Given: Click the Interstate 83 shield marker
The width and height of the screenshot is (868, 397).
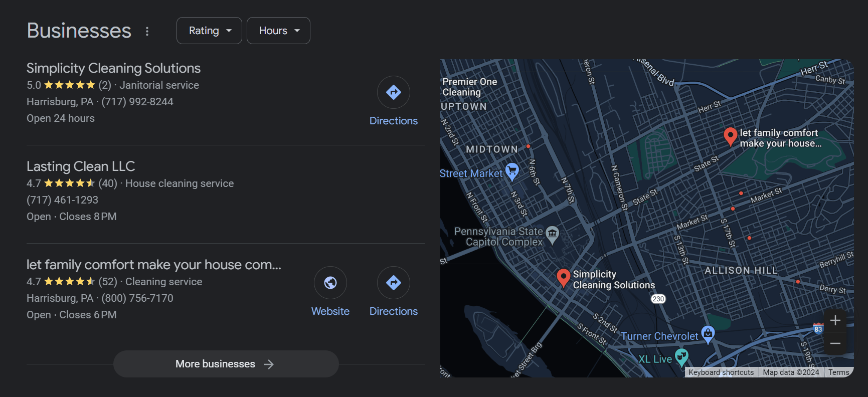Looking at the screenshot, I should pyautogui.click(x=818, y=329).
